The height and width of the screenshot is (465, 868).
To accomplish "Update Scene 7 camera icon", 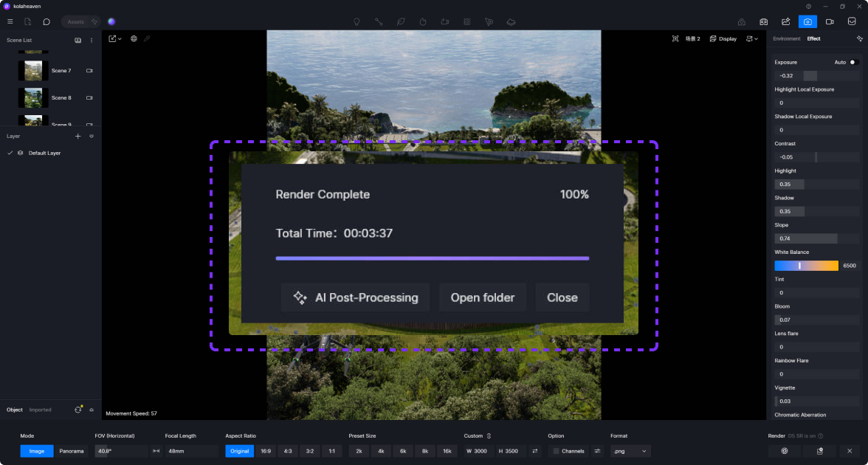I will click(x=89, y=71).
